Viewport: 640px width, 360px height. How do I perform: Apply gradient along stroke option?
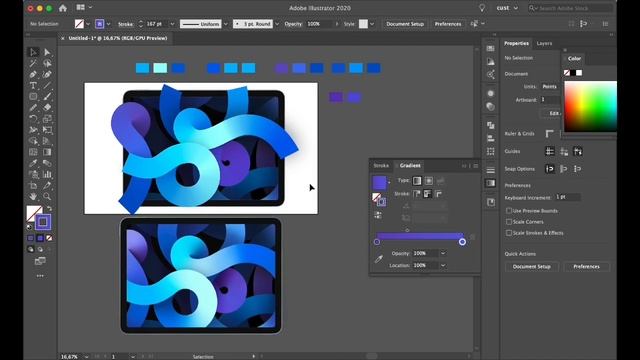tap(427, 194)
